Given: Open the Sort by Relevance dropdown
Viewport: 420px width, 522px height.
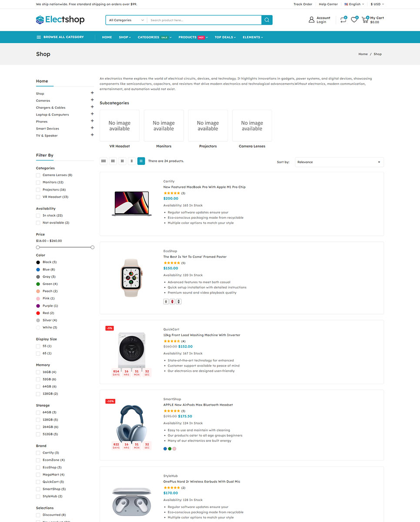Looking at the screenshot, I should coord(339,162).
